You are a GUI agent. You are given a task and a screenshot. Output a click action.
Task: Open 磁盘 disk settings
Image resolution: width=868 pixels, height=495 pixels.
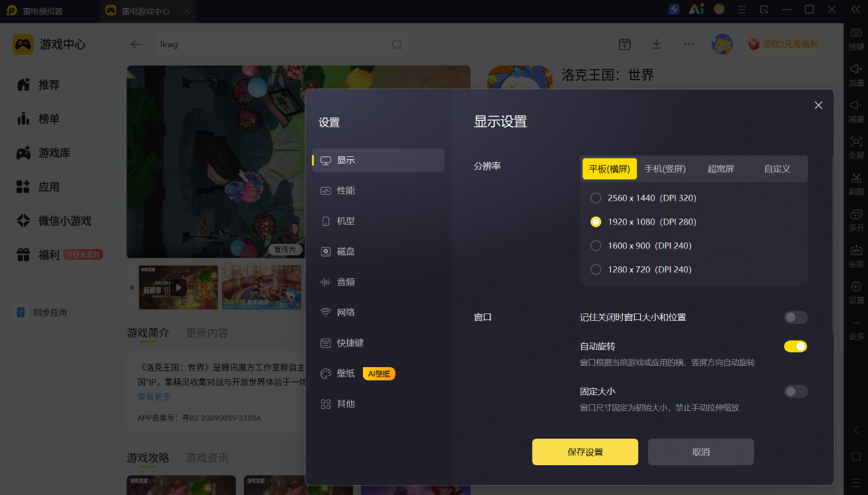coord(378,252)
